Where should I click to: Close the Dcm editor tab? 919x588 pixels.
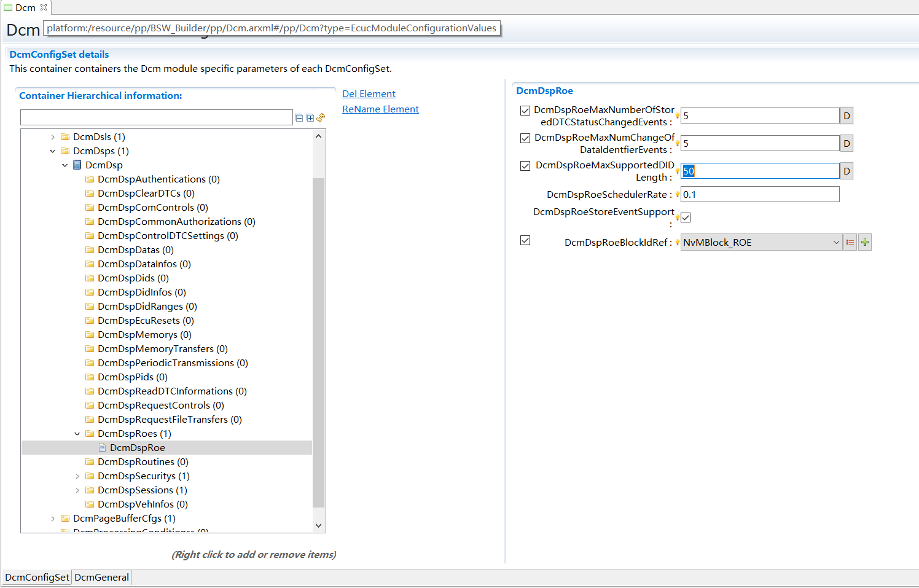pyautogui.click(x=44, y=7)
